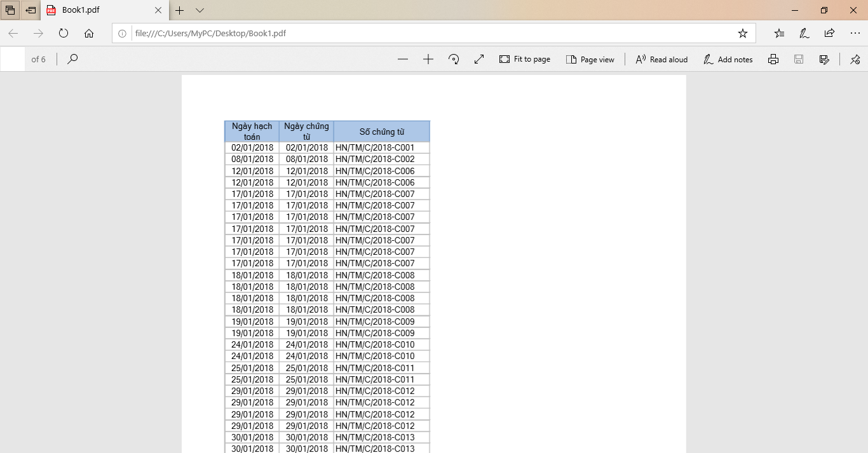This screenshot has height=453, width=868.
Task: Click the Make a Web Note pen icon
Action: click(x=803, y=33)
